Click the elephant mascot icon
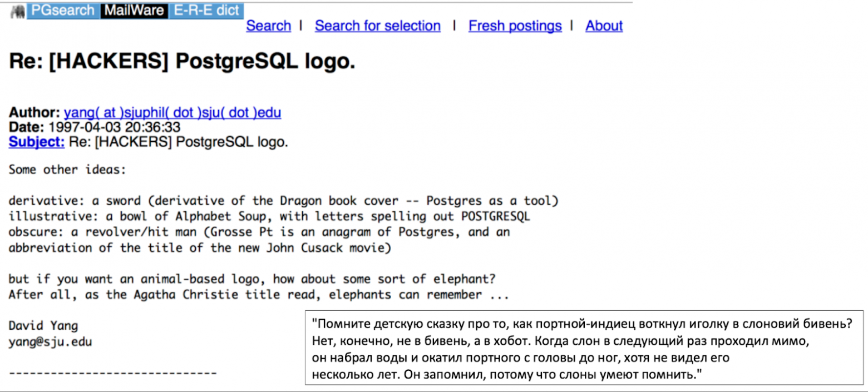The width and height of the screenshot is (868, 392). pos(18,9)
